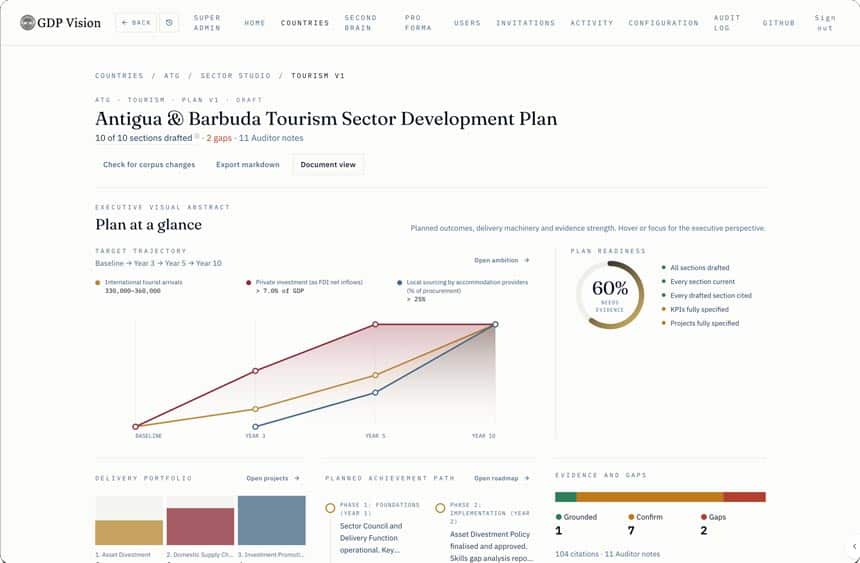Viewport: 860px width, 563px height.
Task: Open ambition via arrow link
Action: (x=502, y=260)
